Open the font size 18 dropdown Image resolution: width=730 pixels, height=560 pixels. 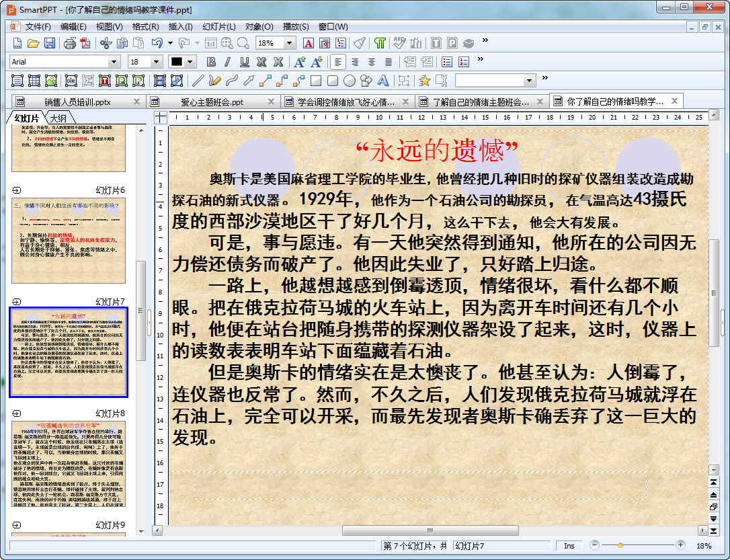point(156,62)
